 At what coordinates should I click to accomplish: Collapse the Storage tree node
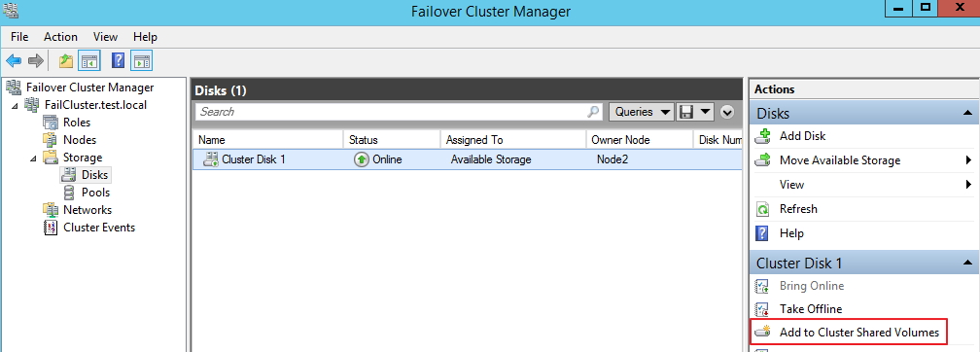pos(34,158)
